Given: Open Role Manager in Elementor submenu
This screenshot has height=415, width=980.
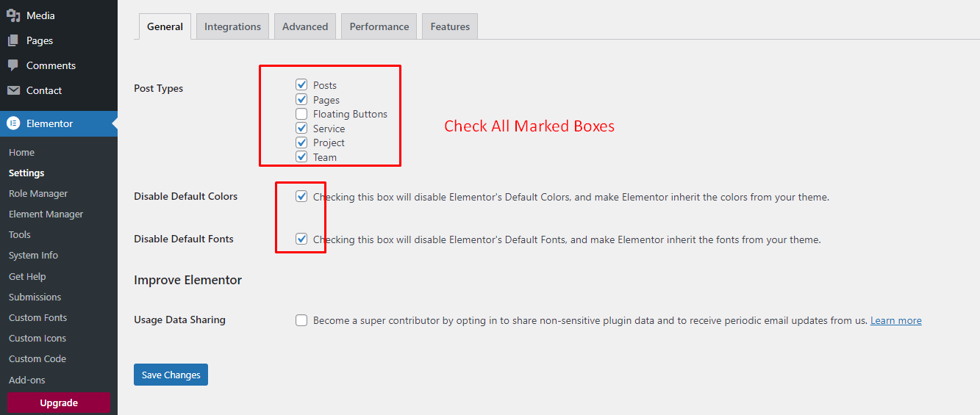Looking at the screenshot, I should click(x=38, y=194).
